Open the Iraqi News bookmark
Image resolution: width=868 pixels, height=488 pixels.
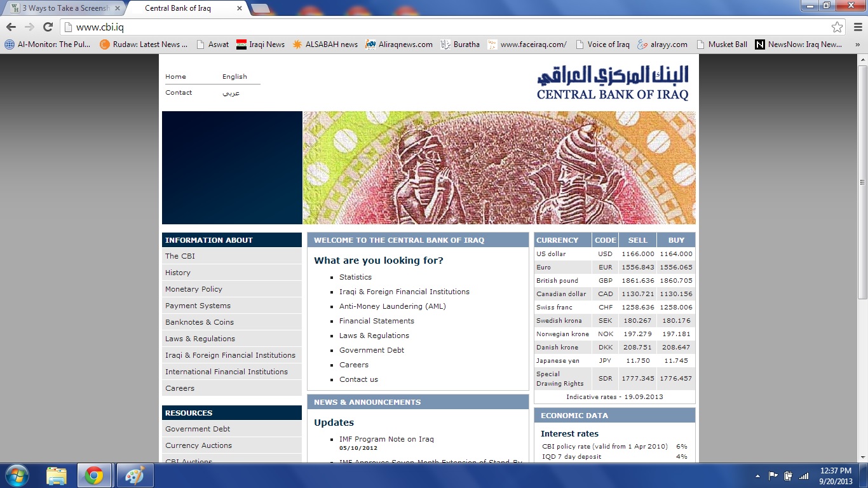[x=261, y=44]
